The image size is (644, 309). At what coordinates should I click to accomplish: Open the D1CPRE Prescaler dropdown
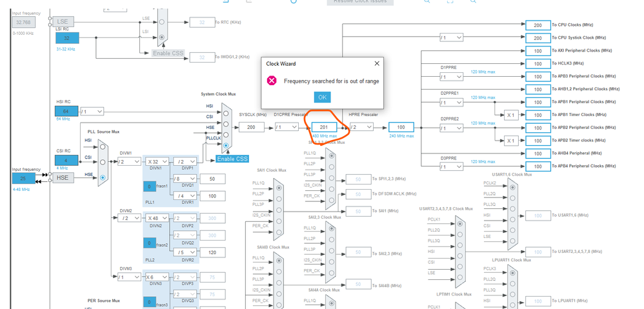point(287,127)
